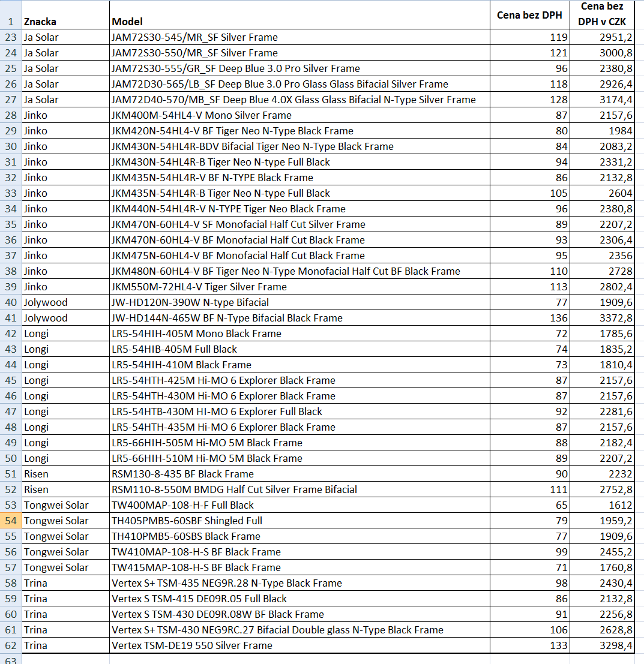Select the Cena bez DPH v CZK header
The width and height of the screenshot is (644, 664).
(x=601, y=15)
